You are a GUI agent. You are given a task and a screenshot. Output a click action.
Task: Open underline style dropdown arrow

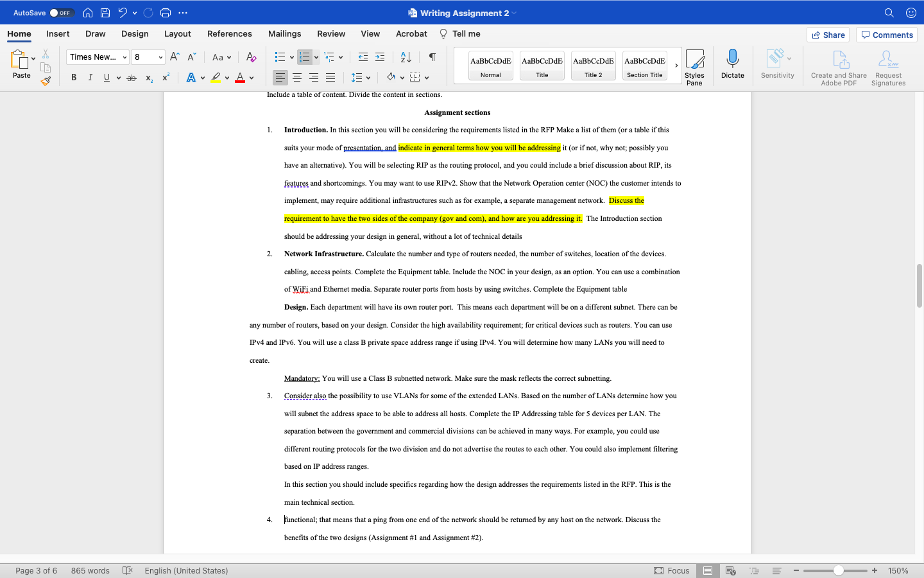coord(119,78)
